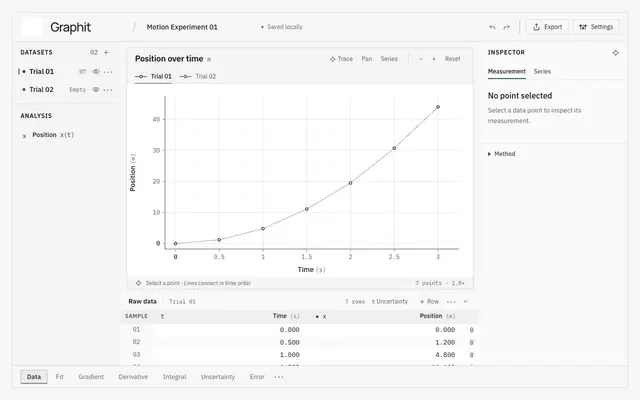Add a new row with + Row
The width and height of the screenshot is (640, 400).
point(429,302)
